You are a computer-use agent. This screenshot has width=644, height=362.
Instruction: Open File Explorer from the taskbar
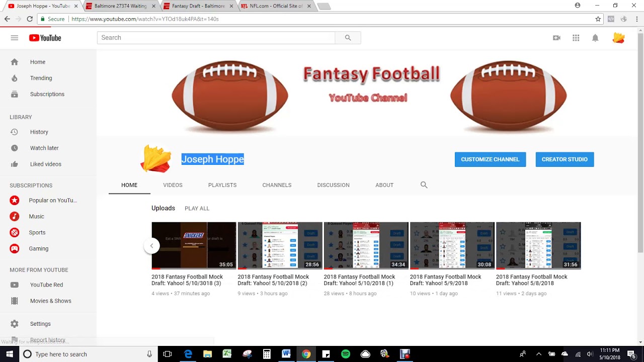207,354
